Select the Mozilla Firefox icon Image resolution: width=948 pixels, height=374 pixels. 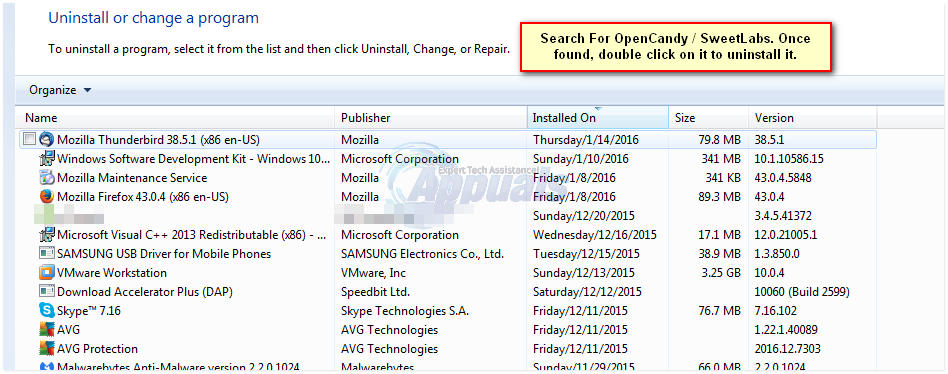coord(47,197)
